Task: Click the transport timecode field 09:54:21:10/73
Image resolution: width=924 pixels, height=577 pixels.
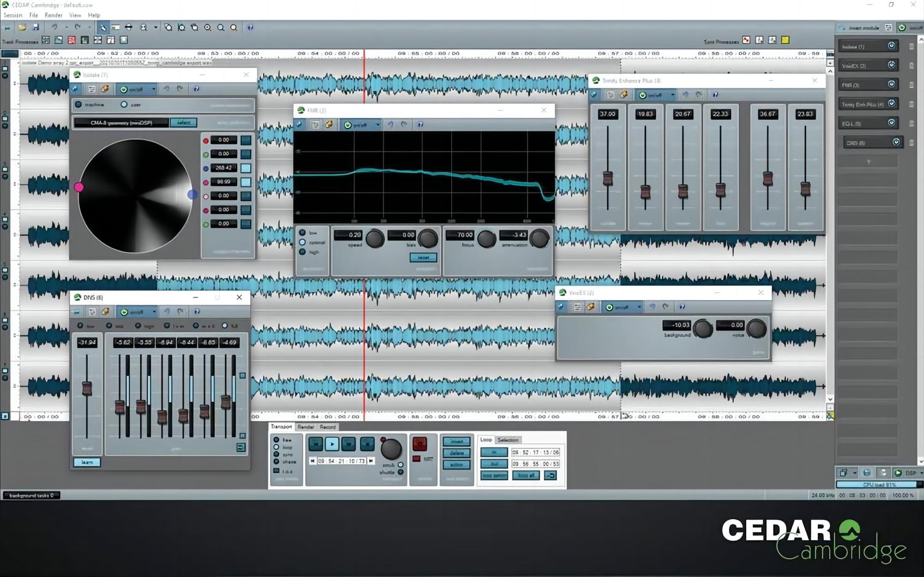Action: (341, 461)
